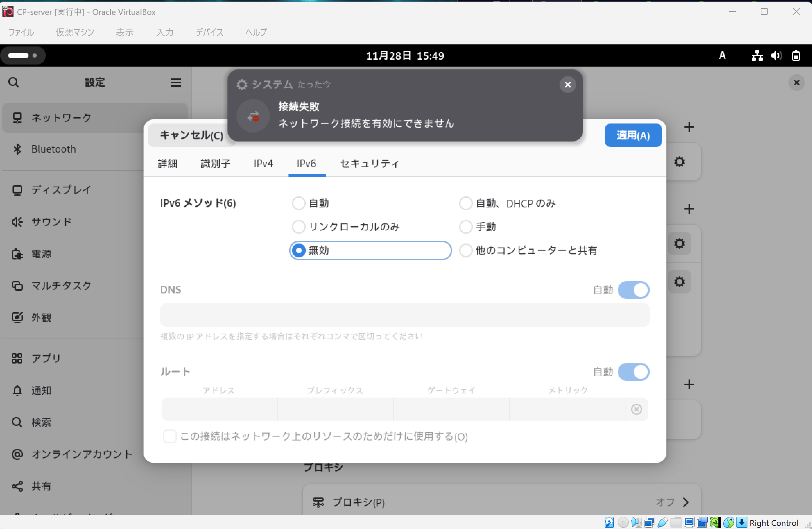The width and height of the screenshot is (812, 529).
Task: Dismiss the 接続失敗 notification
Action: (x=568, y=85)
